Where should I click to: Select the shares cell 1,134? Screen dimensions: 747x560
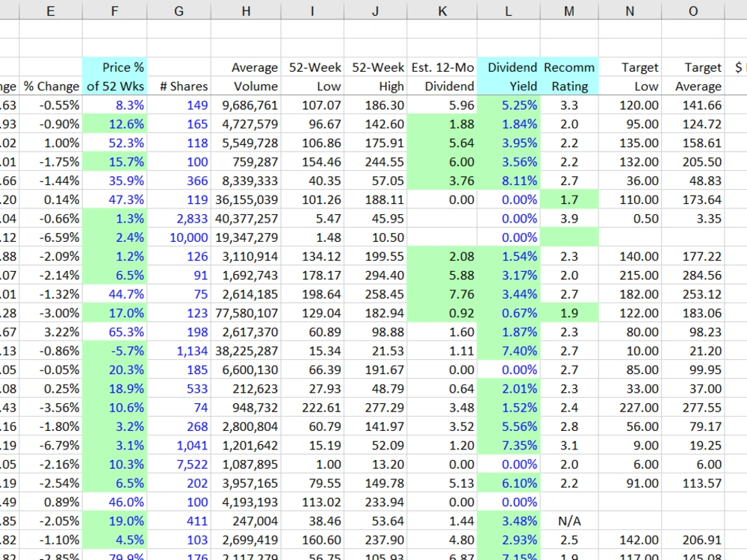179,351
